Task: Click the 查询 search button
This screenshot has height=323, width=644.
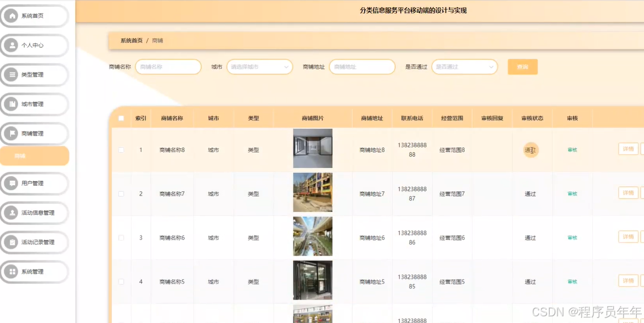Action: (x=522, y=66)
